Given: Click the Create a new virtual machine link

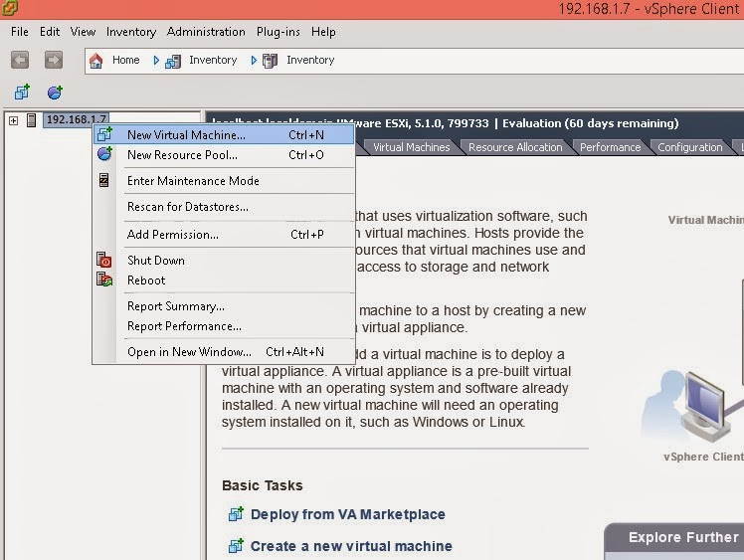Looking at the screenshot, I should coord(351,546).
